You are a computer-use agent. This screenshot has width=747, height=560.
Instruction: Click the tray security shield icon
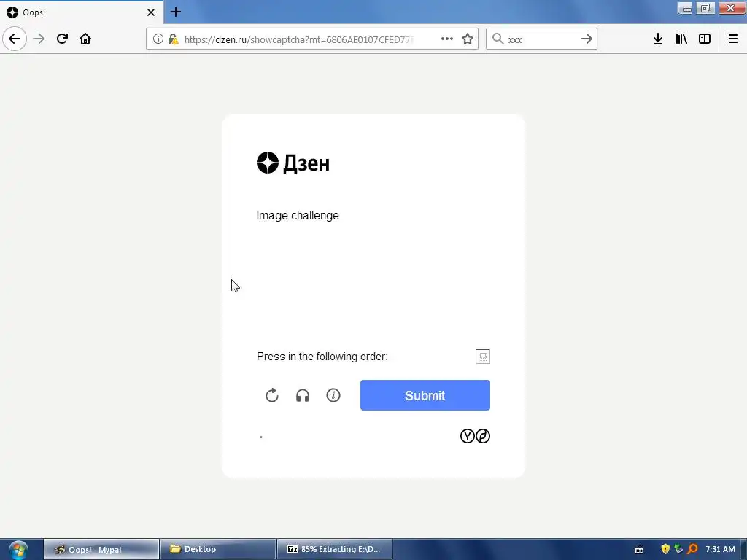[x=665, y=549]
